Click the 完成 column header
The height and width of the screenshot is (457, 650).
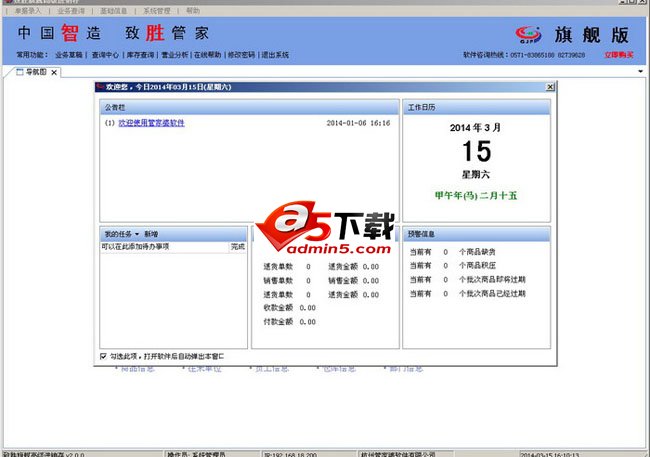(x=238, y=247)
